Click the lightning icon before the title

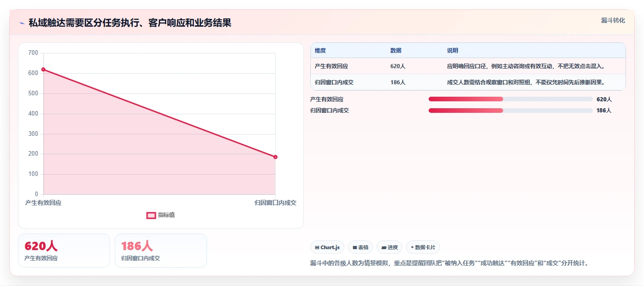click(22, 23)
